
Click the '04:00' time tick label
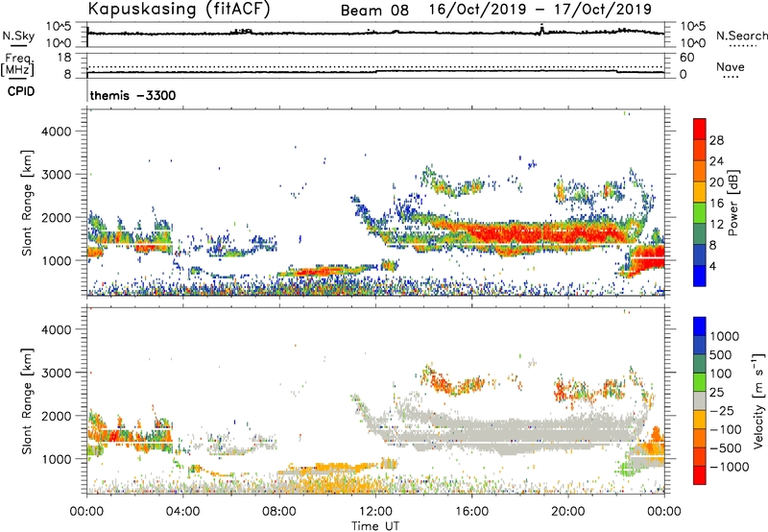183,512
